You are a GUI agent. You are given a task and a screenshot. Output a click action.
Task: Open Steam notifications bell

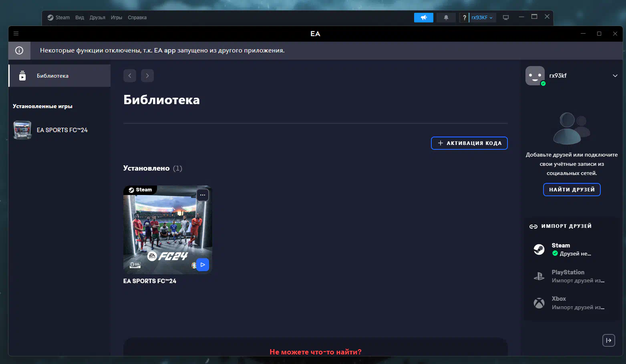pyautogui.click(x=446, y=18)
